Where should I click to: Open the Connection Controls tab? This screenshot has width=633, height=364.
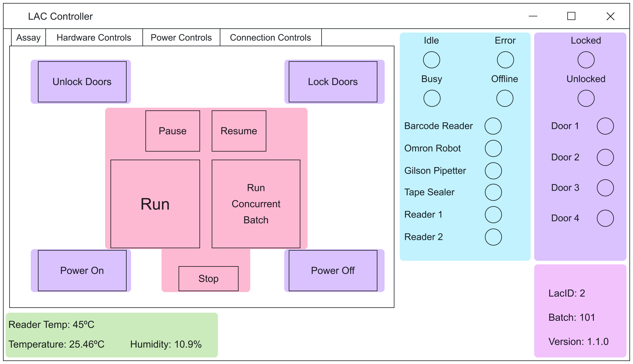click(270, 37)
